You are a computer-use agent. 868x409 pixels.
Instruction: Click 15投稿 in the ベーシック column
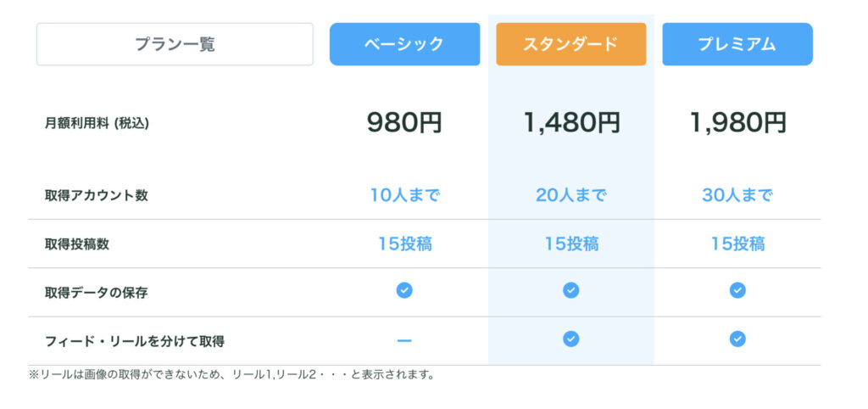[405, 244]
